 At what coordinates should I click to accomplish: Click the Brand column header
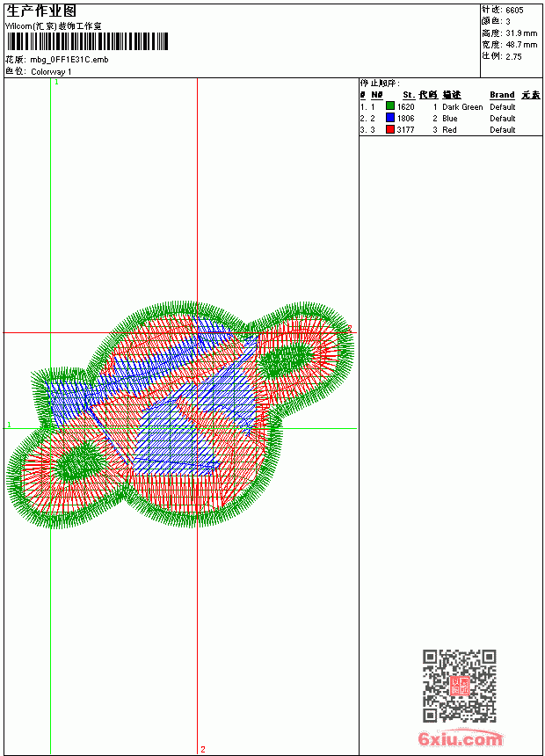coord(502,95)
